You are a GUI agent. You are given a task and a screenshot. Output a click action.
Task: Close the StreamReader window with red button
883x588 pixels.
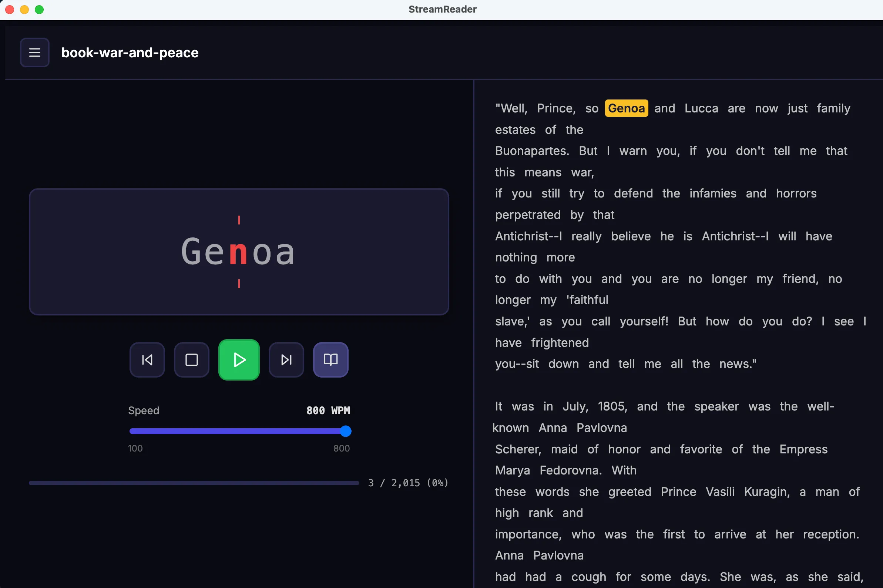(x=10, y=9)
